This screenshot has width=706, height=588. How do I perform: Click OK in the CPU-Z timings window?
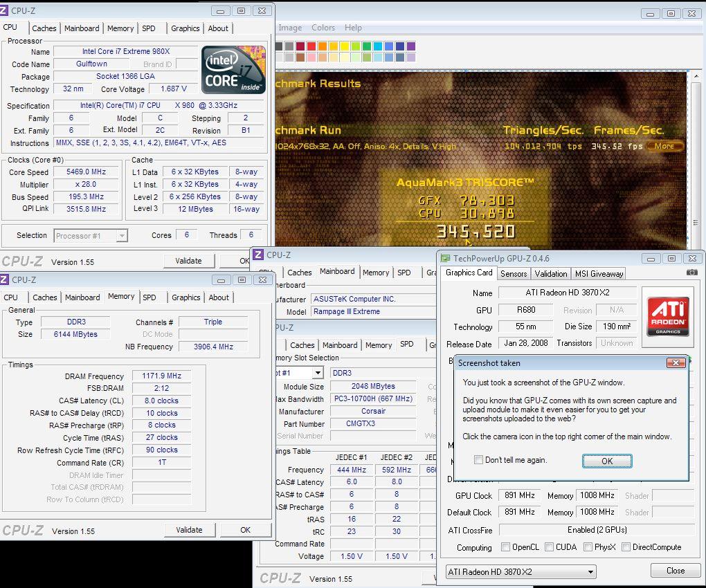[x=246, y=530]
